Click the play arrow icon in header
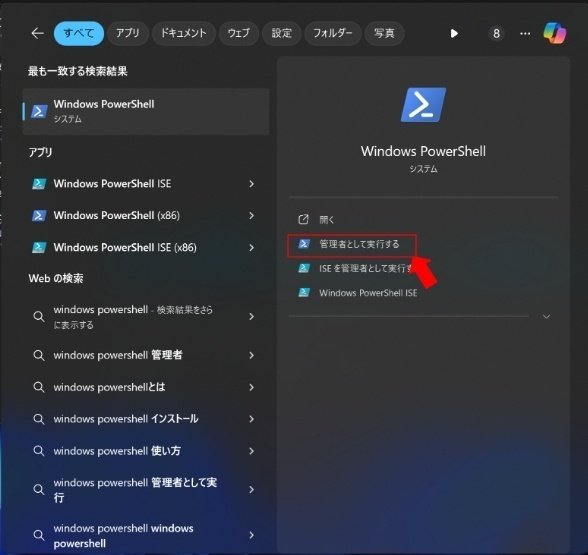This screenshot has height=555, width=588. coord(454,34)
